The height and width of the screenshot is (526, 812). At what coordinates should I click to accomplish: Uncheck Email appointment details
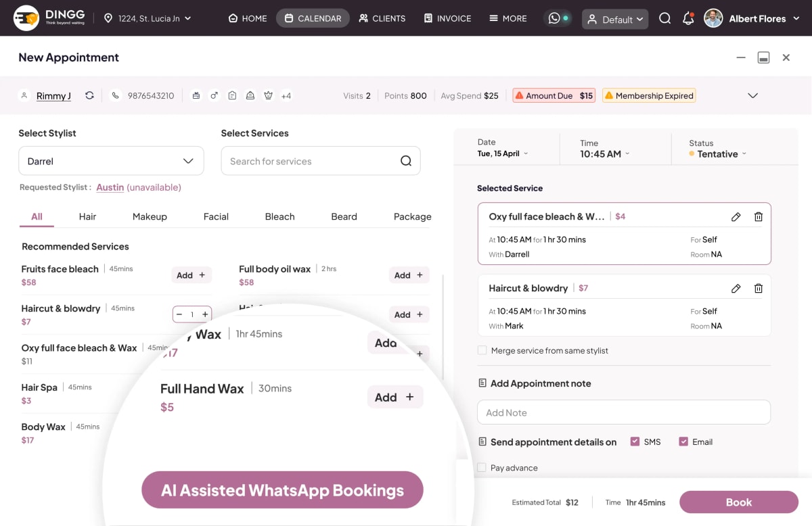coord(683,442)
